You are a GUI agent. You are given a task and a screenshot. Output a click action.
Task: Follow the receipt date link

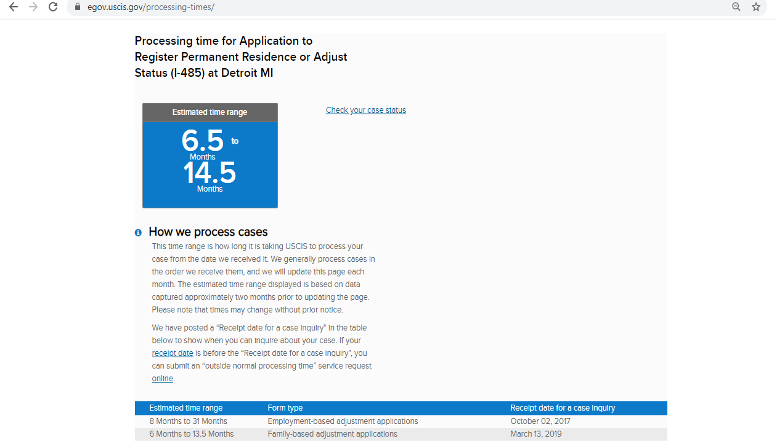(170, 353)
